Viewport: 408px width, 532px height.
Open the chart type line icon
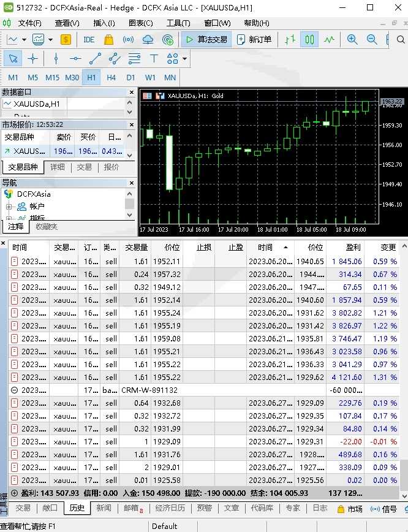pos(12,40)
